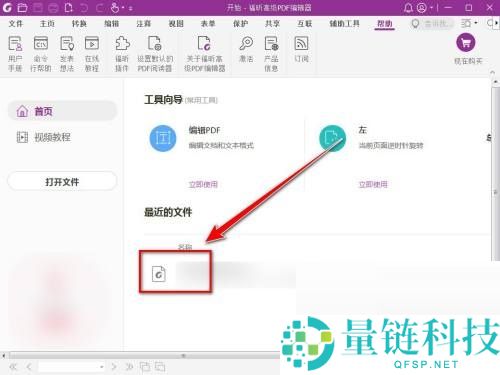The height and width of the screenshot is (375, 500).
Task: Open 产品信息 product information
Action: point(271,54)
